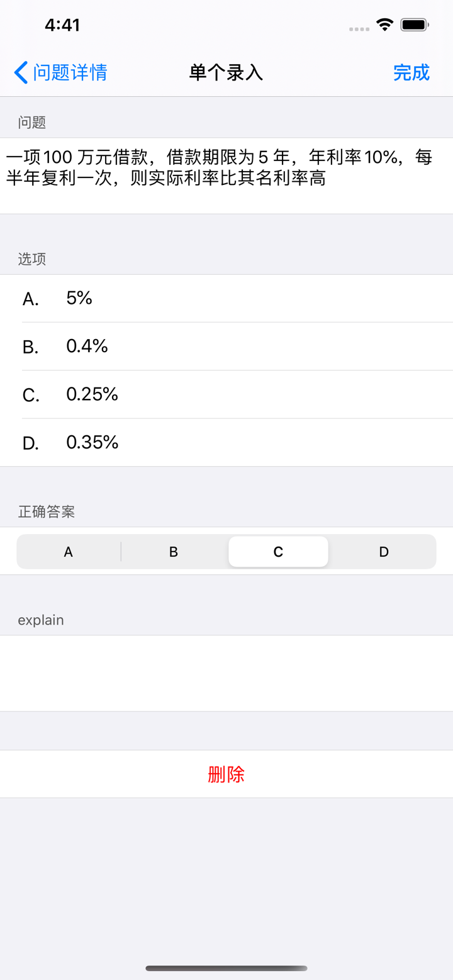Tap the 单个录入 title bar
Screen dimensions: 453x980
[226, 73]
